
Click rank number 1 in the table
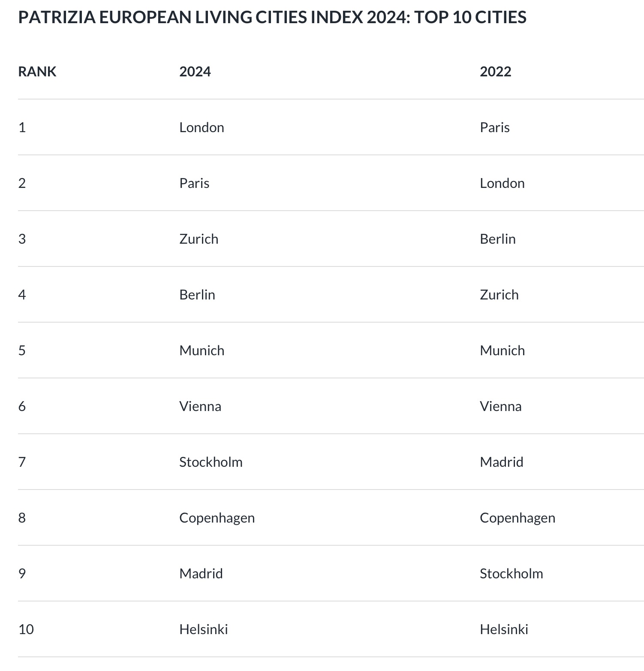point(22,127)
